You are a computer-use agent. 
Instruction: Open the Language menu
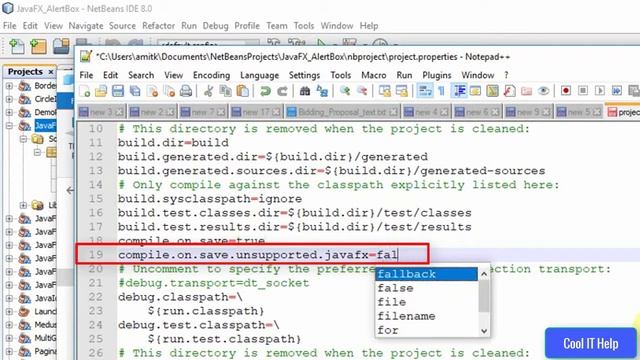pos(260,75)
